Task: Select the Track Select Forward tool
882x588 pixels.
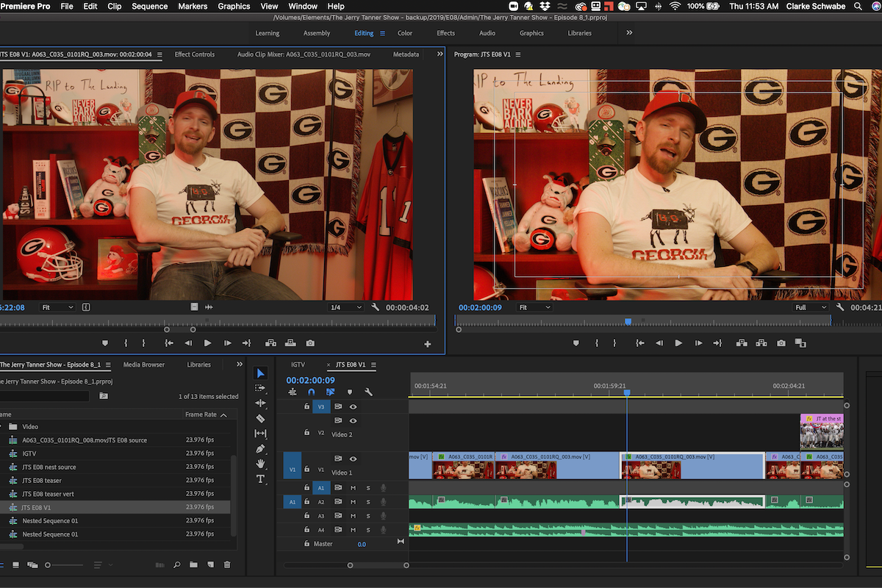Action: (260, 388)
